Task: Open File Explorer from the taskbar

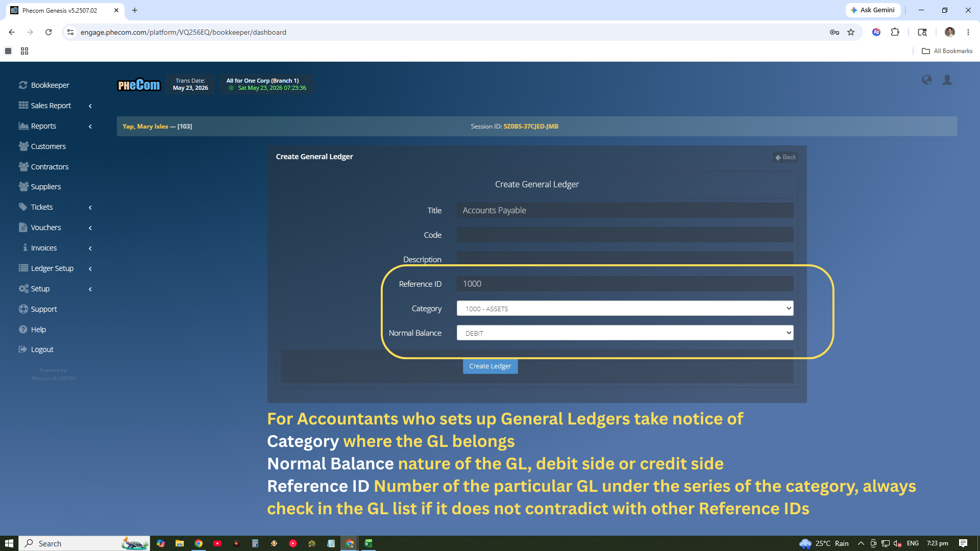Action: (x=180, y=543)
